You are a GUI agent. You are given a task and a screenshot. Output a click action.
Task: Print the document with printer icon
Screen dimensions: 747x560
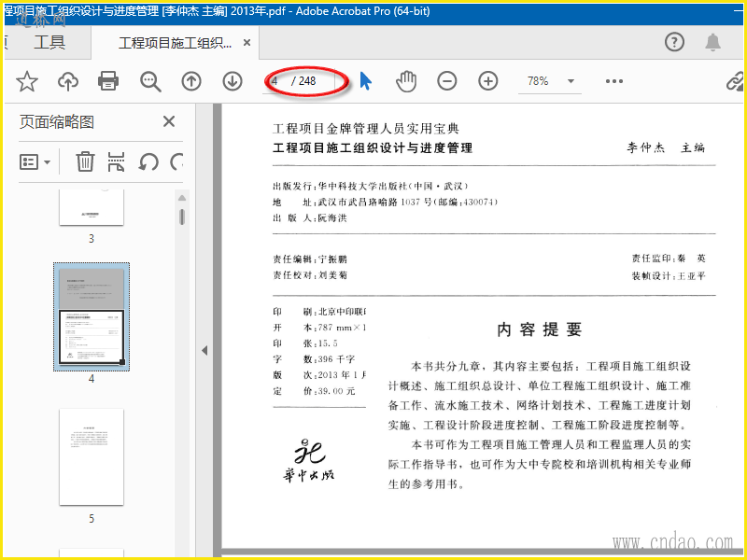click(108, 81)
